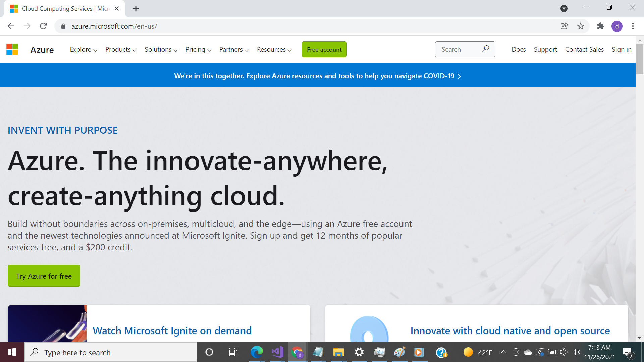Click the browser back navigation arrow
Image resolution: width=644 pixels, height=362 pixels.
pos(11,26)
